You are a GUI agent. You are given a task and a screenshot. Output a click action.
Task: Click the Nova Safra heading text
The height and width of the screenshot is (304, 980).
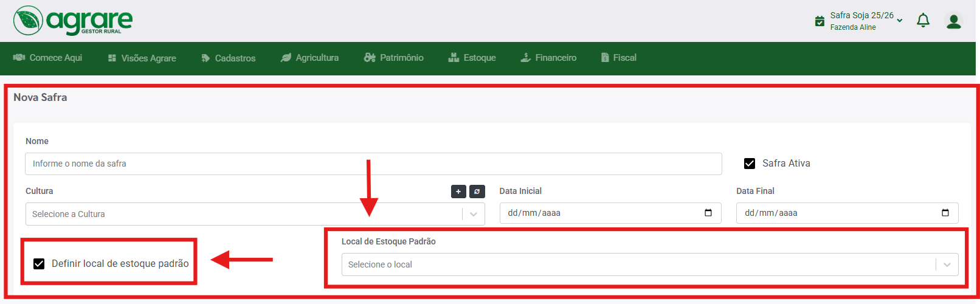tap(40, 97)
